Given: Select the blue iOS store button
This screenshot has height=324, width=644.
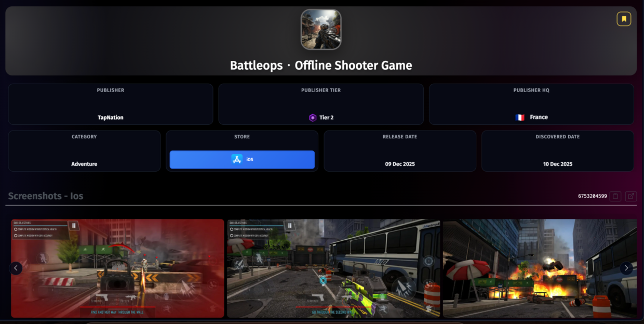Looking at the screenshot, I should [x=242, y=160].
